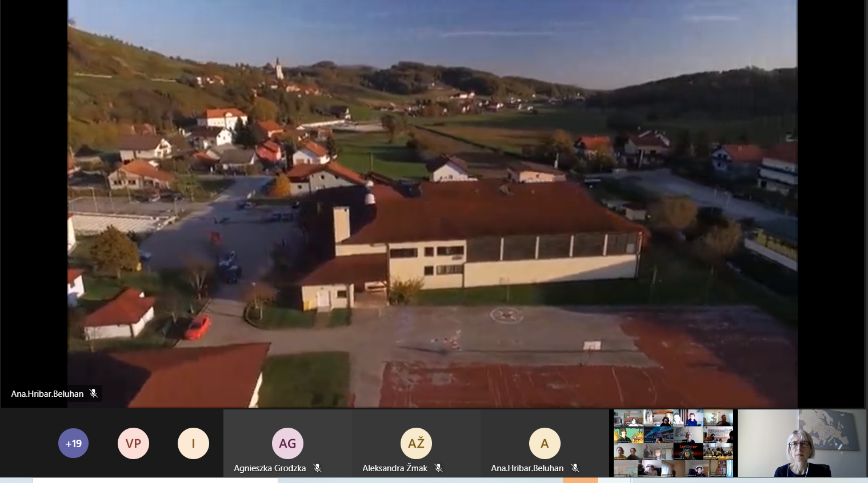Open the woman with glasses video tile

pos(801,443)
